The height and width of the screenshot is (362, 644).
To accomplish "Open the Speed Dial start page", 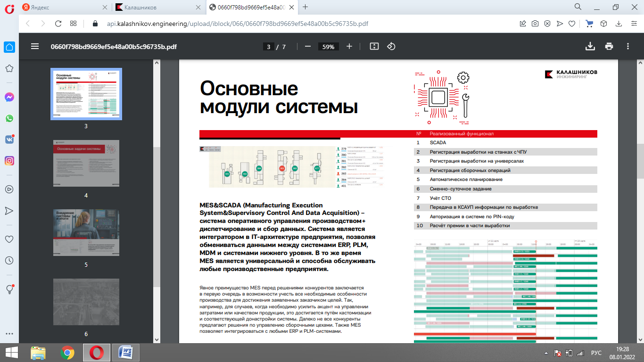I will coord(73,24).
